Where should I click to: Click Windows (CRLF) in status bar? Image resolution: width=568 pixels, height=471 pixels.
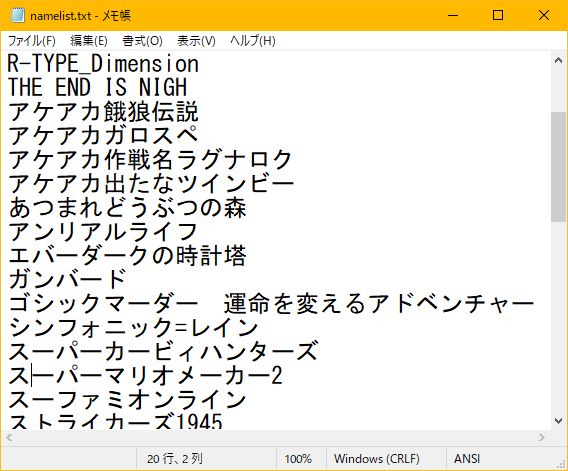point(376,459)
